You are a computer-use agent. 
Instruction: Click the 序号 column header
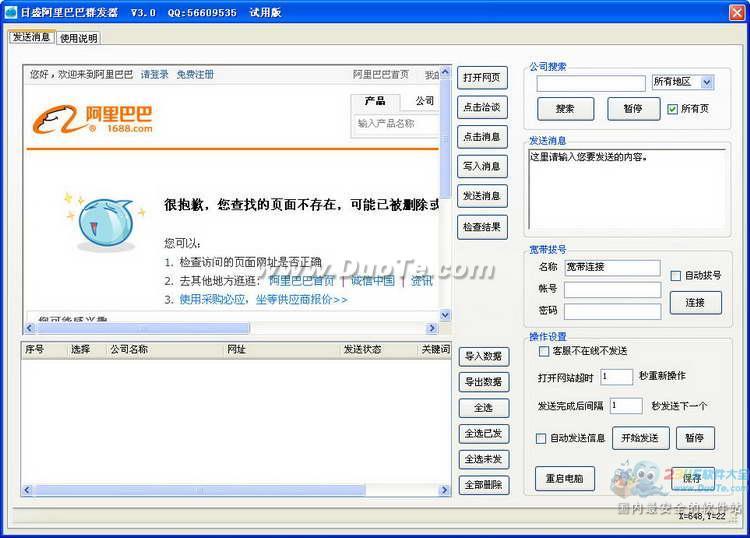pyautogui.click(x=44, y=350)
